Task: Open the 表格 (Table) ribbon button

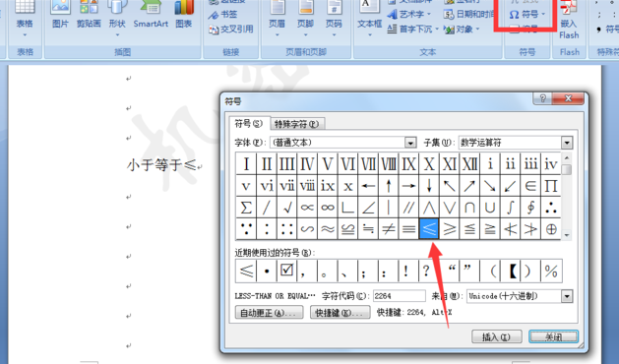Action: 25,19
